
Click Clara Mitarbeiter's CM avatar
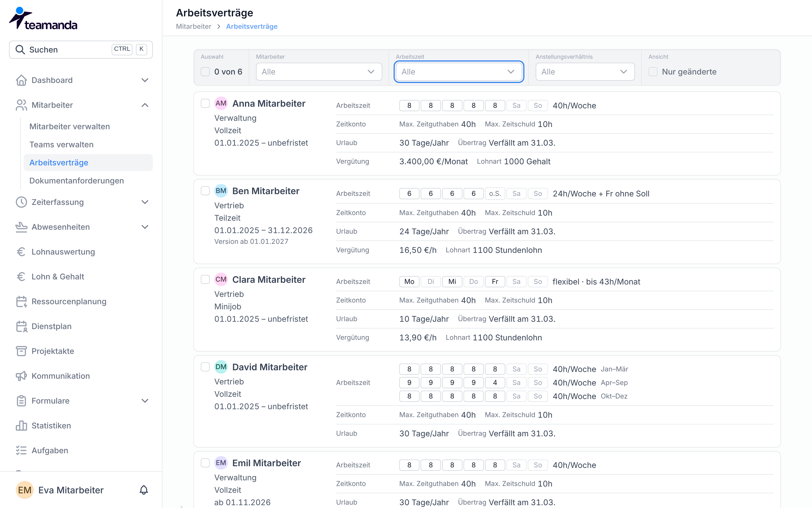point(221,279)
